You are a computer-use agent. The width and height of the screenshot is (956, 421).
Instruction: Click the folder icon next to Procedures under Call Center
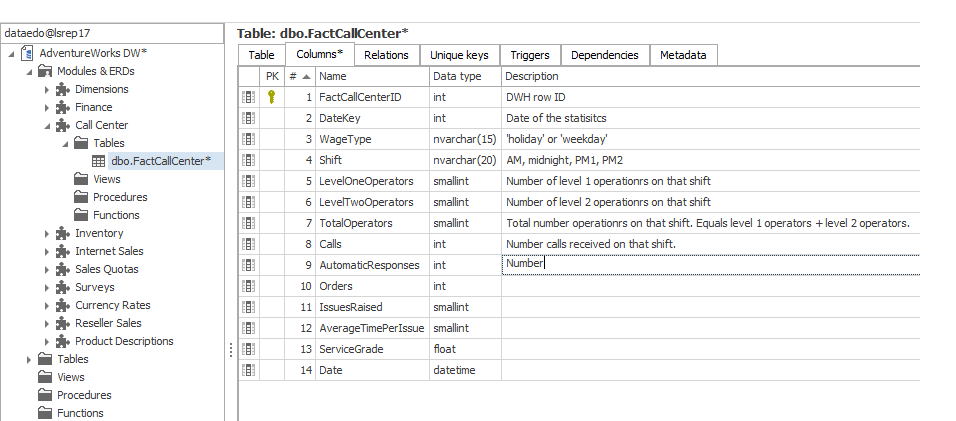tap(81, 198)
